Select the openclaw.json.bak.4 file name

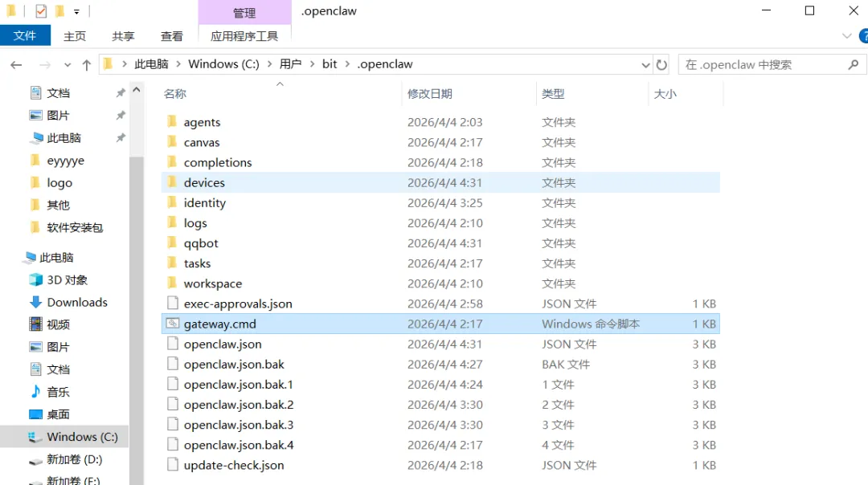pos(238,445)
